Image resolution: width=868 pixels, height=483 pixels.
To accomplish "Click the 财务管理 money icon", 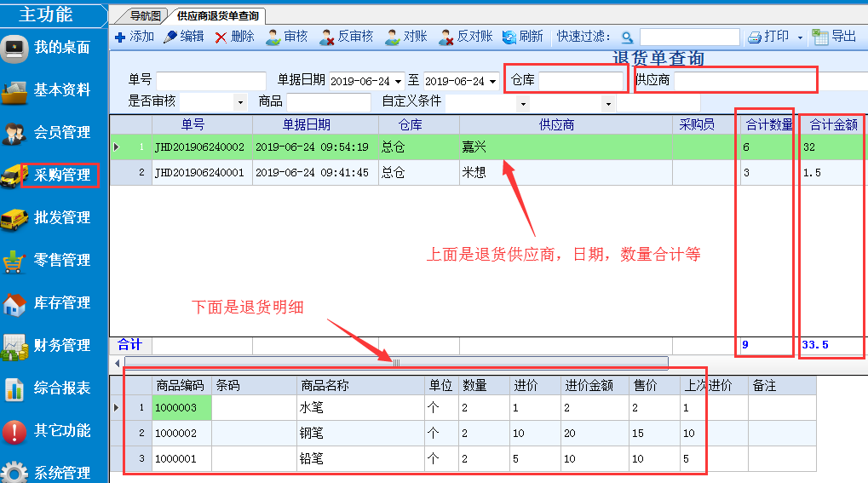I will (14, 346).
